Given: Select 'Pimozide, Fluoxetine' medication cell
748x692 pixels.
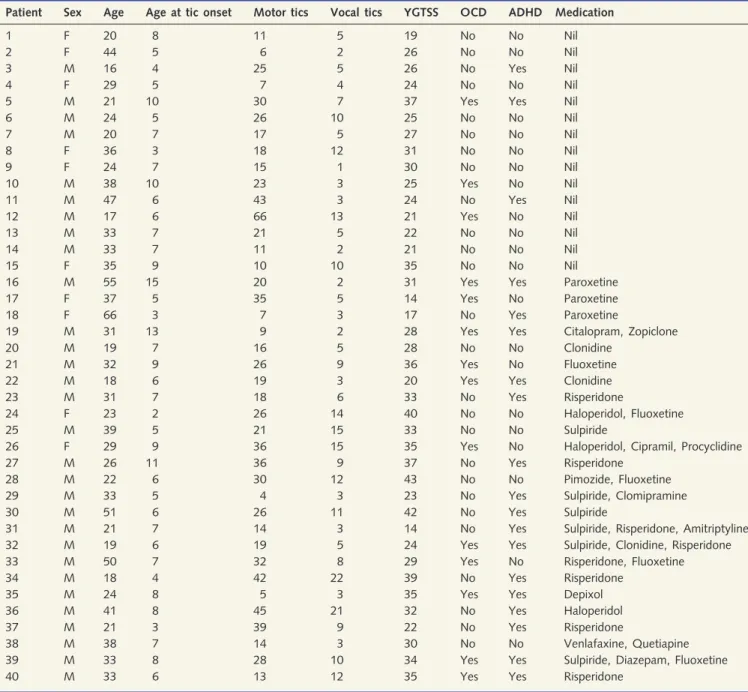Looking at the screenshot, I should pyautogui.click(x=617, y=479).
